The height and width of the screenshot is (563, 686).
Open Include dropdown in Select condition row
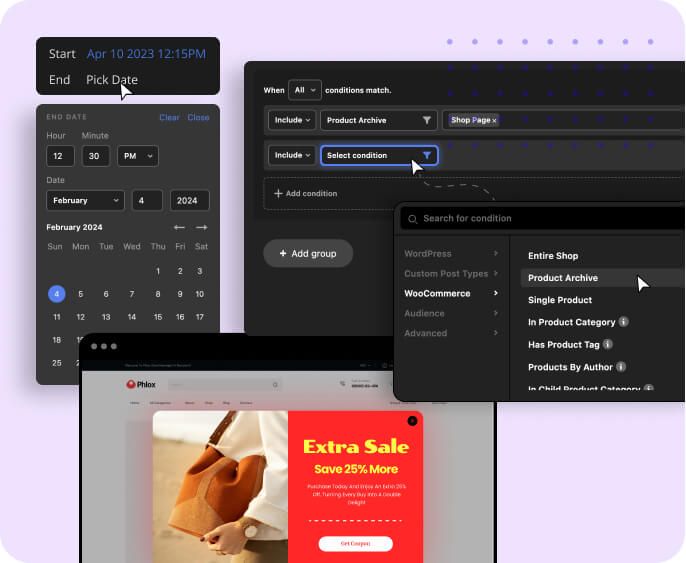pyautogui.click(x=292, y=155)
